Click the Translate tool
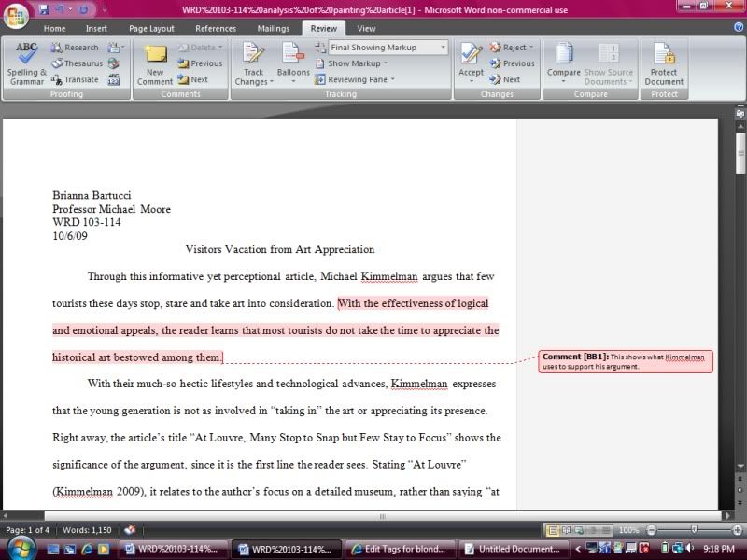747x560 pixels. [75, 79]
